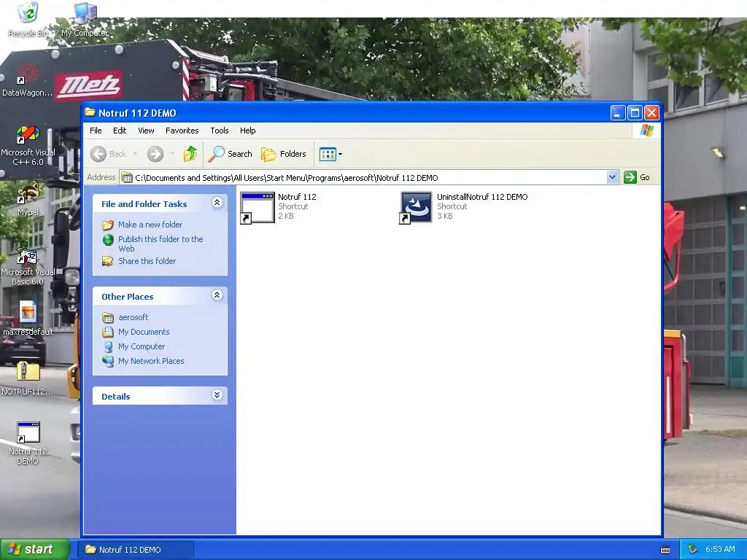Click the Go button

coord(638,178)
